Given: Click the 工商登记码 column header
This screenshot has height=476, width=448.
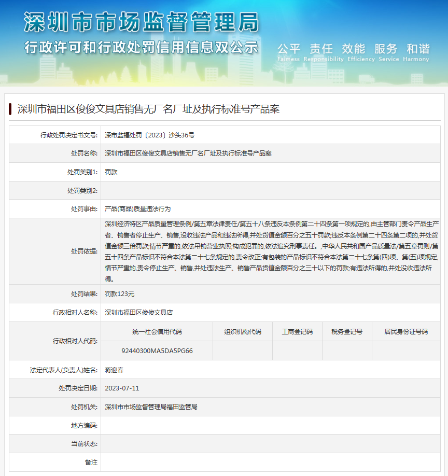Looking at the screenshot, I should (297, 332).
